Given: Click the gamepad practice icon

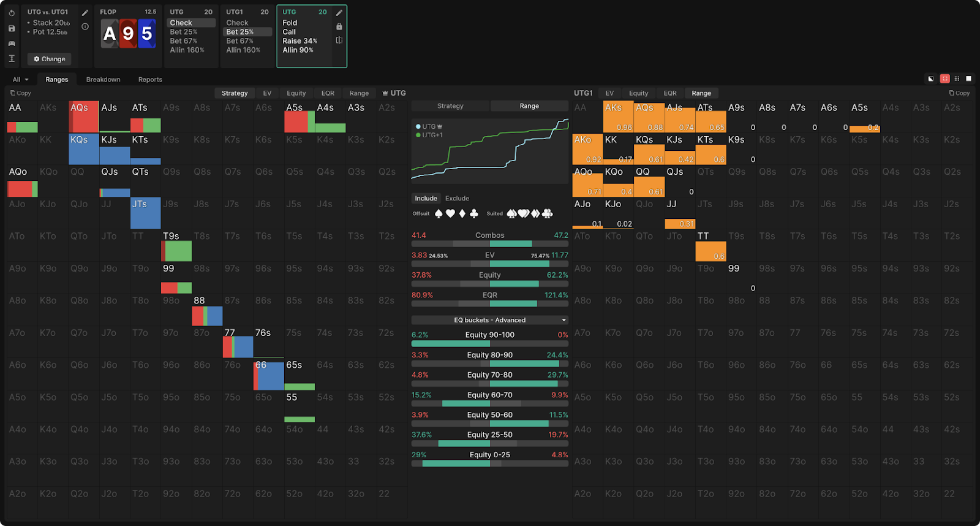Looking at the screenshot, I should (12, 44).
